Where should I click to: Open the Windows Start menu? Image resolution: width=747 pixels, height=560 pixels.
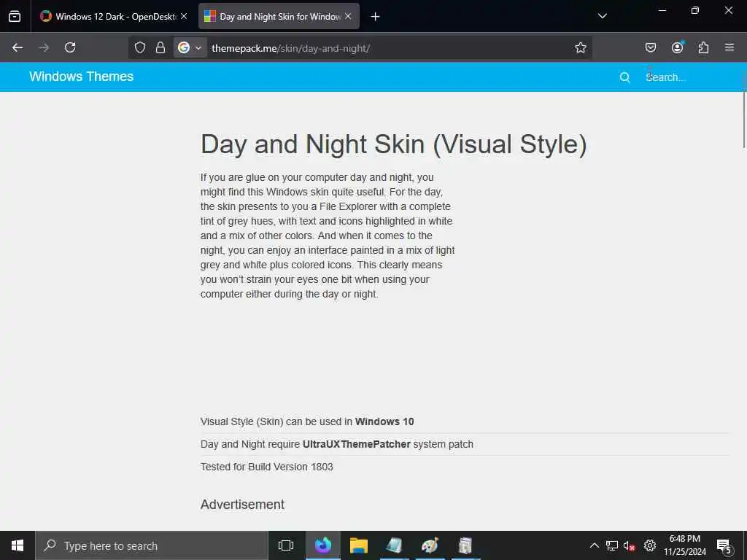(x=18, y=545)
